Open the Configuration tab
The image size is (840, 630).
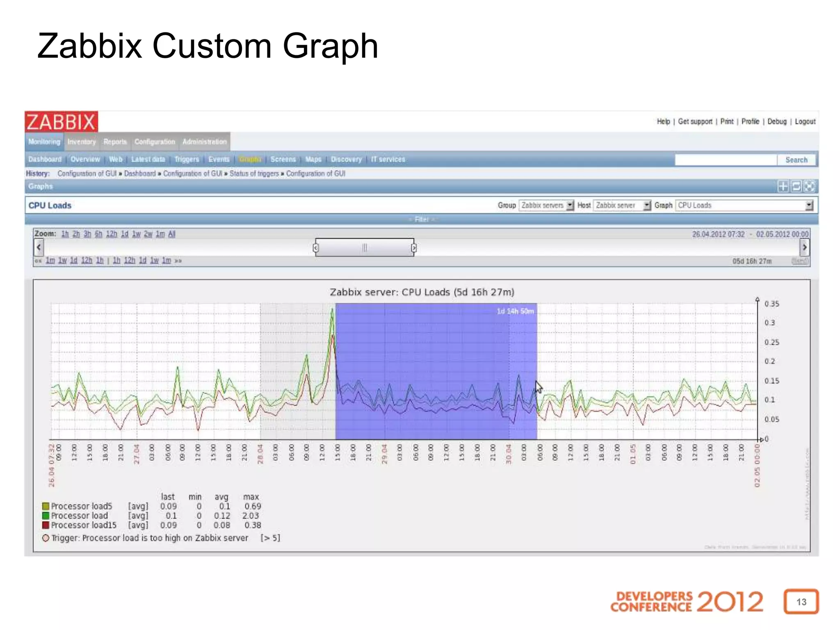click(x=155, y=142)
